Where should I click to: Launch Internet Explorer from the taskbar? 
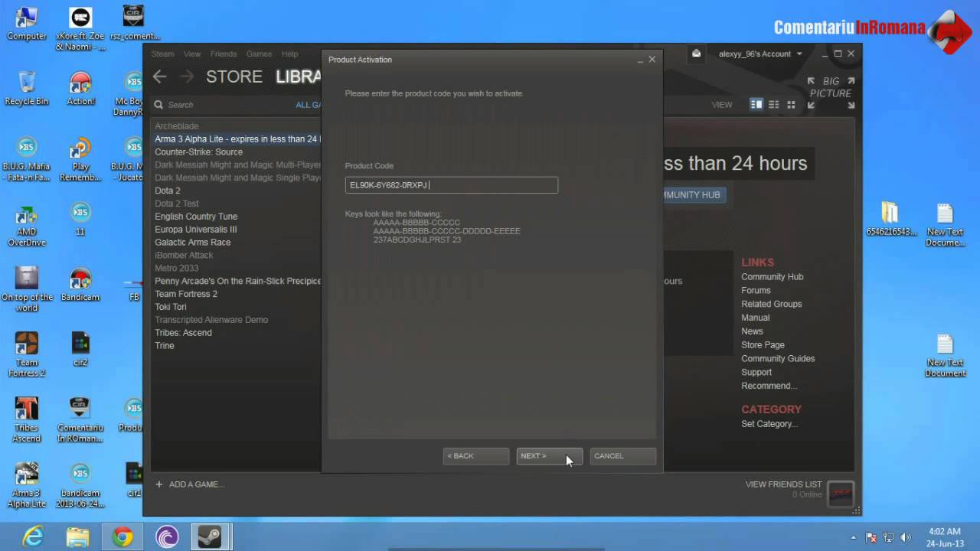click(33, 537)
